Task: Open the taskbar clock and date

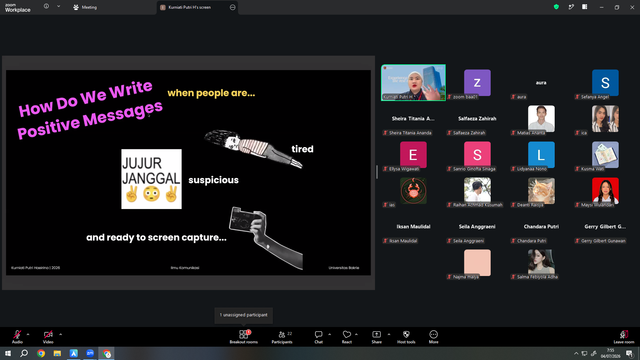Action: (611, 353)
